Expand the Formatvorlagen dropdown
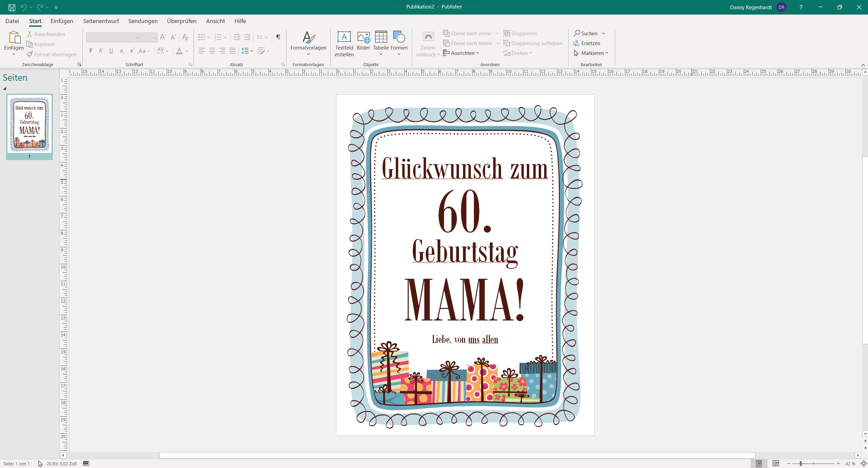The image size is (868, 468). click(308, 54)
